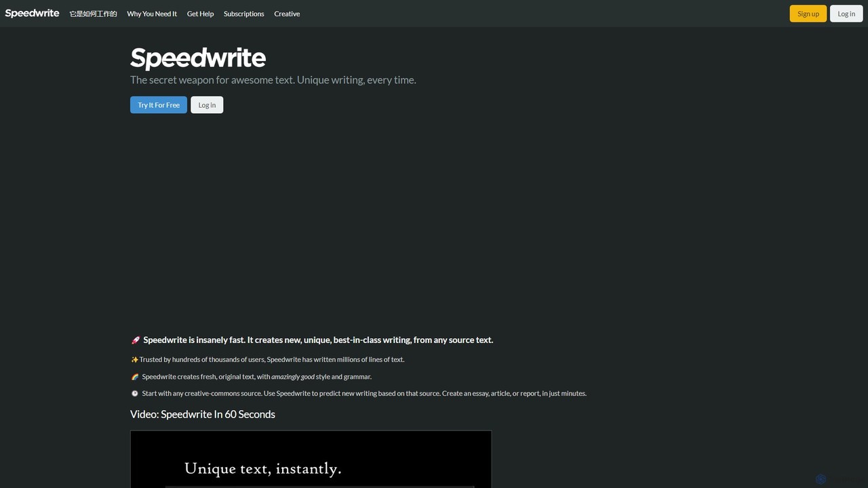This screenshot has width=868, height=488.
Task: Open the Why You Need It page
Action: coord(152,14)
